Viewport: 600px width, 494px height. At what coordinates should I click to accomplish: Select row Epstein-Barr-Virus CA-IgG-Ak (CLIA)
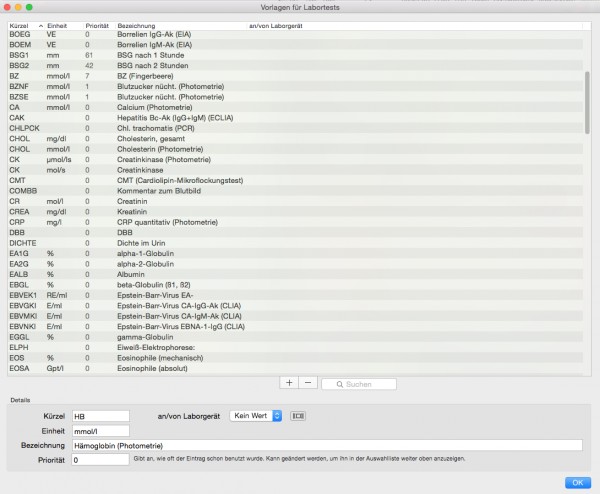[x=295, y=306]
